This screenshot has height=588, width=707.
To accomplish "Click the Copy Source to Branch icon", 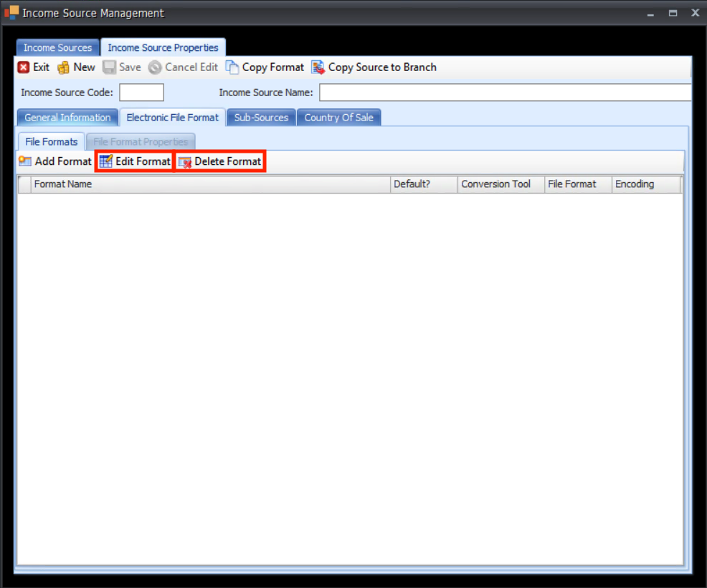I will click(x=318, y=67).
